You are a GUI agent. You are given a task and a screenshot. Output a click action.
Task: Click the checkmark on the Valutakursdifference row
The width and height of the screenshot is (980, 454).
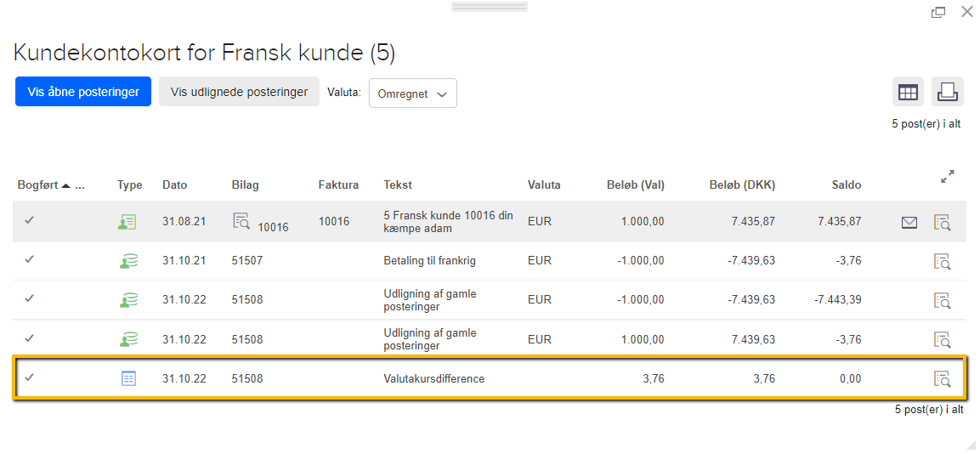[x=30, y=377]
